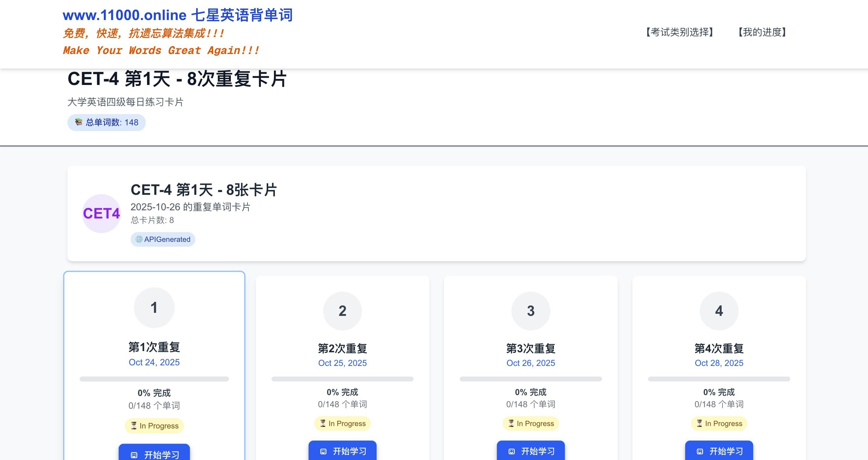Click progress bar of 第4次重复 card

(719, 379)
